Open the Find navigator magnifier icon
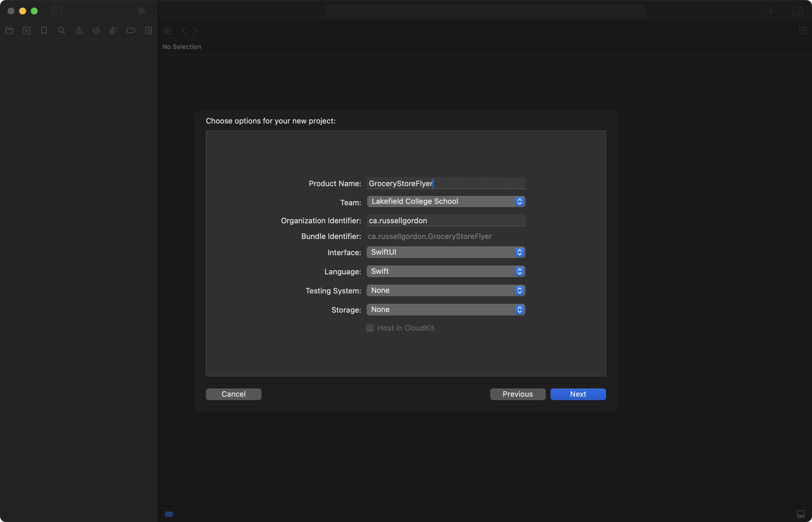This screenshot has height=522, width=812. [x=61, y=30]
